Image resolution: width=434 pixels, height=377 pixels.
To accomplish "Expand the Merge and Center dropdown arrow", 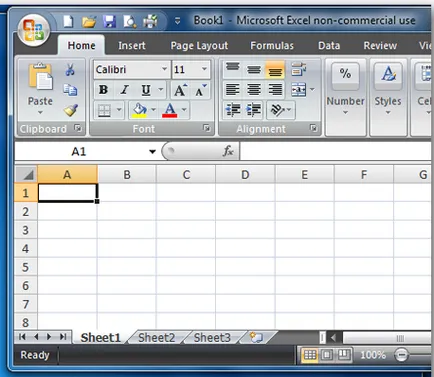I will [312, 89].
